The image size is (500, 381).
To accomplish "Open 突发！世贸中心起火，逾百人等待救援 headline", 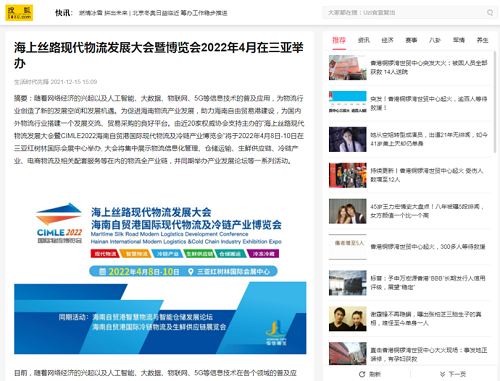I will click(429, 103).
